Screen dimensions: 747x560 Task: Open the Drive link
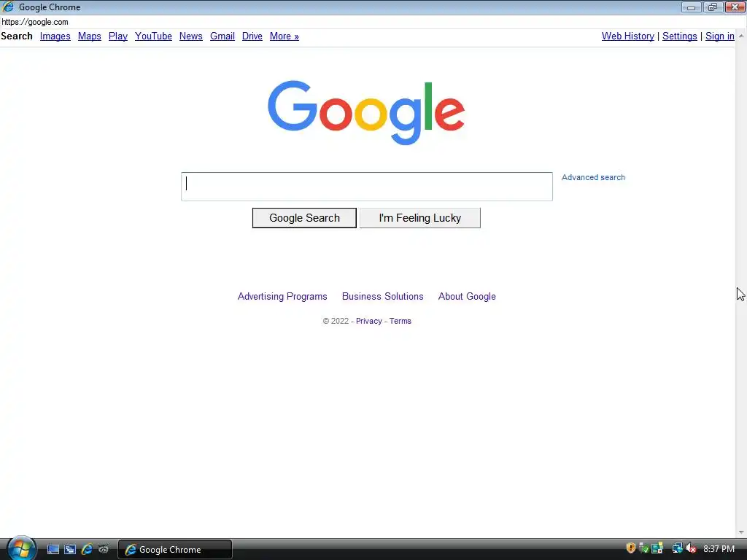coord(252,36)
